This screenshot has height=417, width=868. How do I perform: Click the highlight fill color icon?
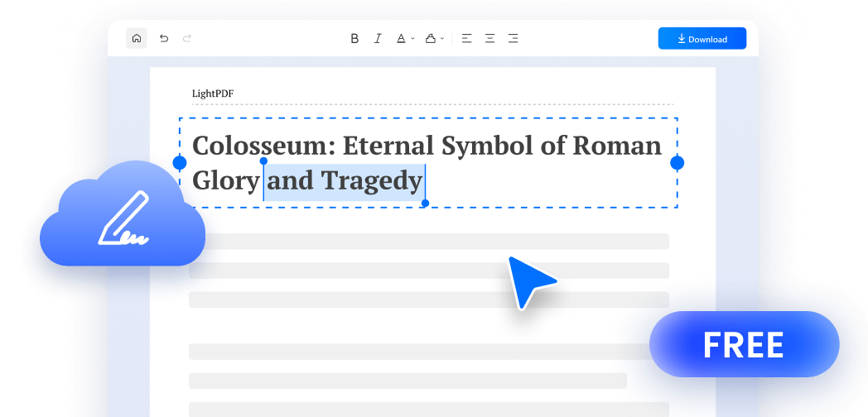click(430, 39)
